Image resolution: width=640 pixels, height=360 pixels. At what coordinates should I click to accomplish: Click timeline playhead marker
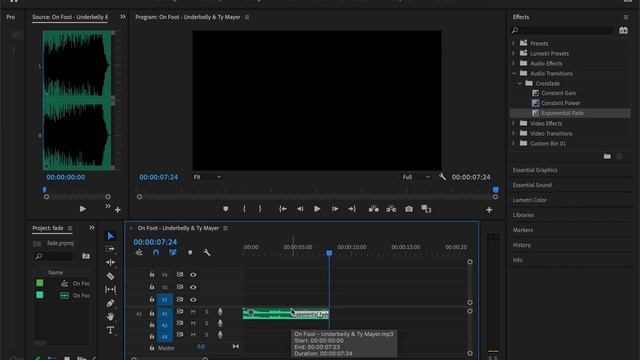(x=329, y=253)
